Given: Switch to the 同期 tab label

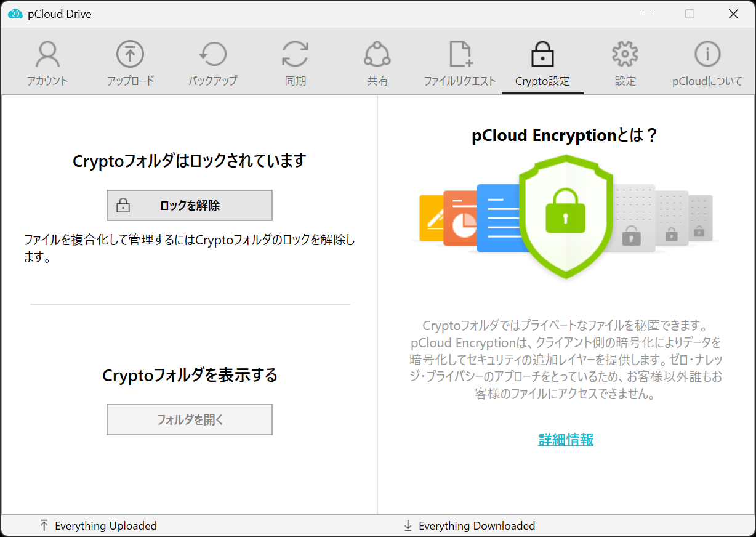Looking at the screenshot, I should 296,81.
